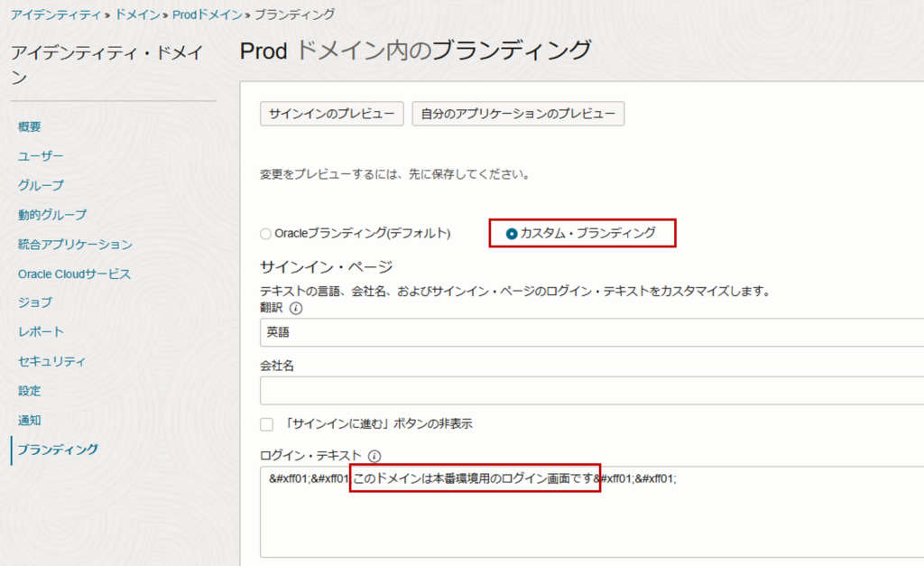Go to セキュリティ in the sidebar
The height and width of the screenshot is (566, 924).
pos(51,361)
